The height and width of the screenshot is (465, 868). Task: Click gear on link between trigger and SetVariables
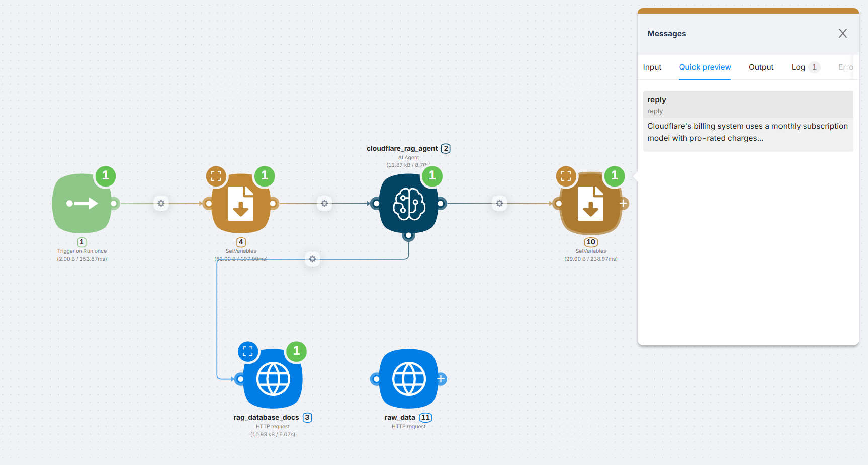[161, 204]
